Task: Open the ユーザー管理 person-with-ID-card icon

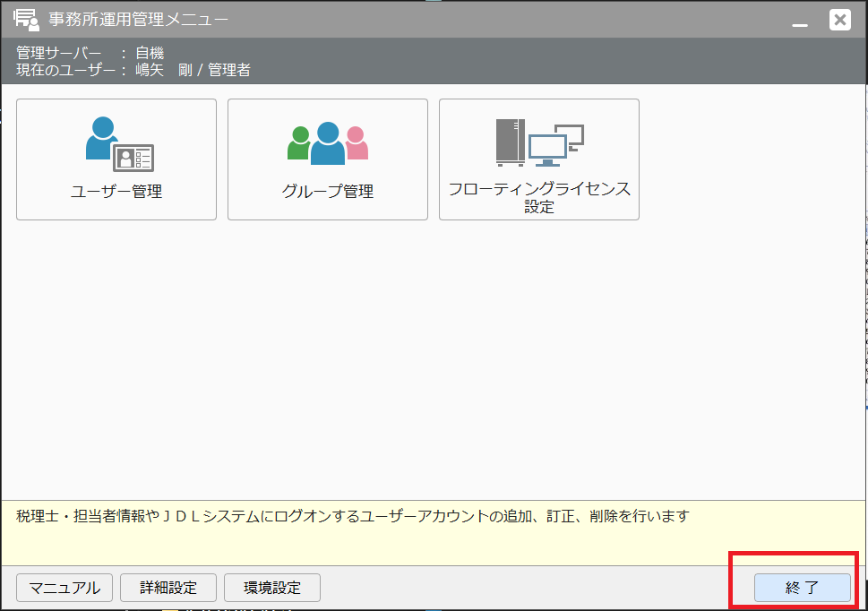Action: pos(119,144)
